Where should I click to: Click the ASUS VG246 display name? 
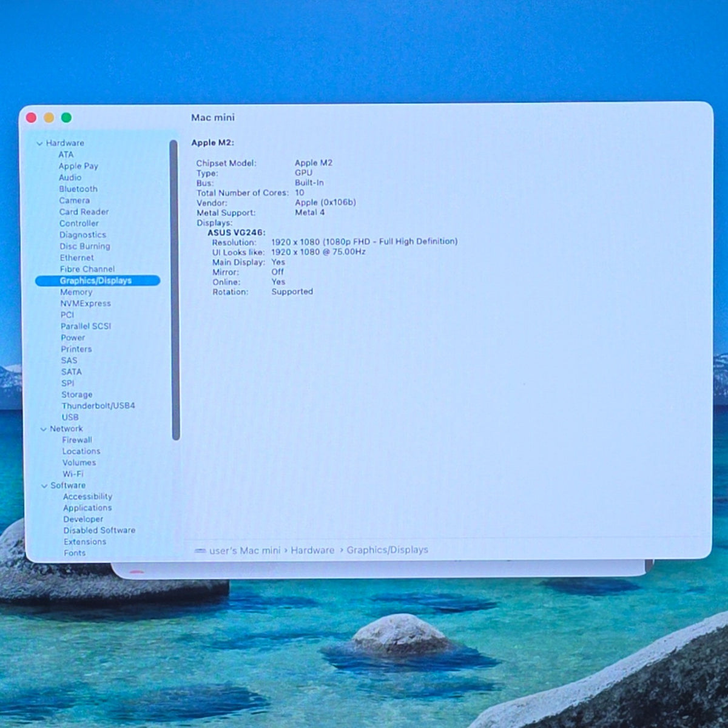(237, 233)
